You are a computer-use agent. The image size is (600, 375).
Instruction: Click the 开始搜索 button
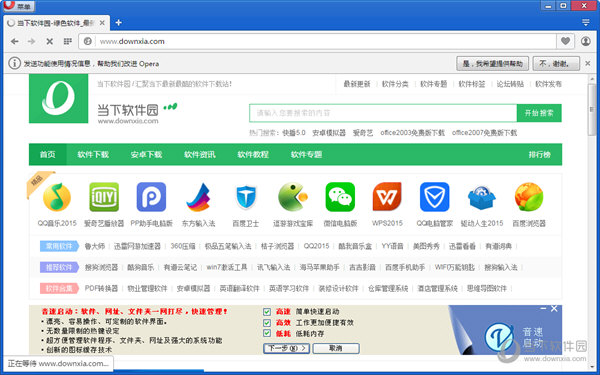[539, 113]
